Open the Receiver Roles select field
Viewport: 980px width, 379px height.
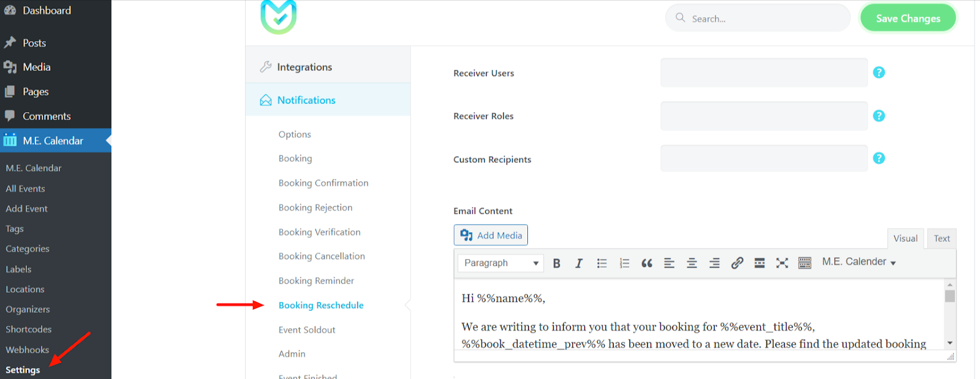(x=764, y=116)
